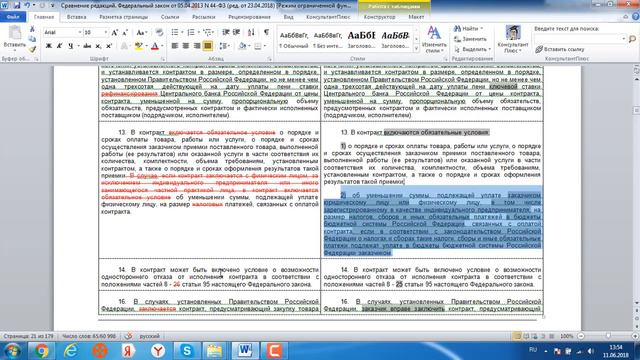This screenshot has width=640, height=360.
Task: Toggle subscript formatting
Action: pyautogui.click(x=98, y=46)
